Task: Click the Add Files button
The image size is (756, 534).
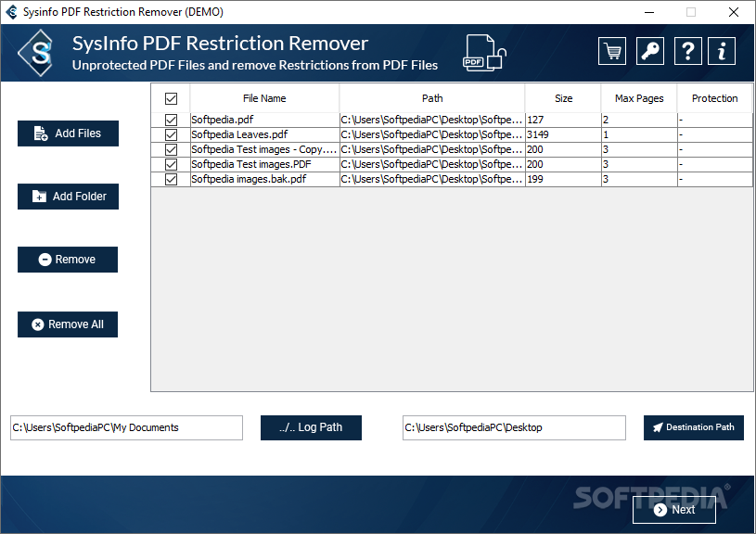Action: 68,133
